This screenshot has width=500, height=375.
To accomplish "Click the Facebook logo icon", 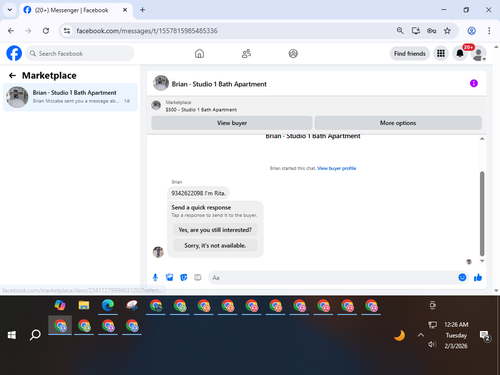I will [x=14, y=53].
